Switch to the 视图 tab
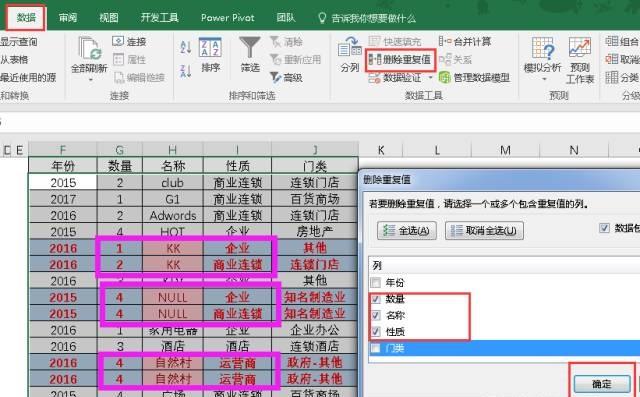640x397 pixels. pos(109,18)
